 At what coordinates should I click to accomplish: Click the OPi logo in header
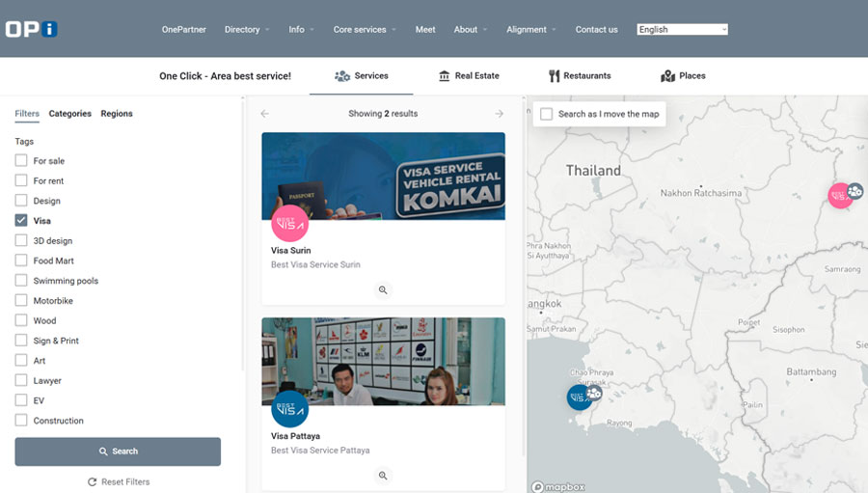[x=31, y=29]
